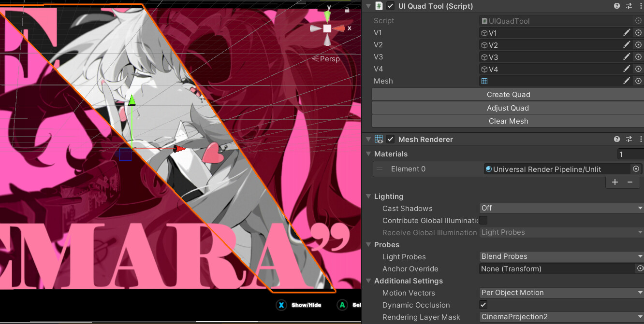Click the orientation gizmo center cube

[327, 28]
